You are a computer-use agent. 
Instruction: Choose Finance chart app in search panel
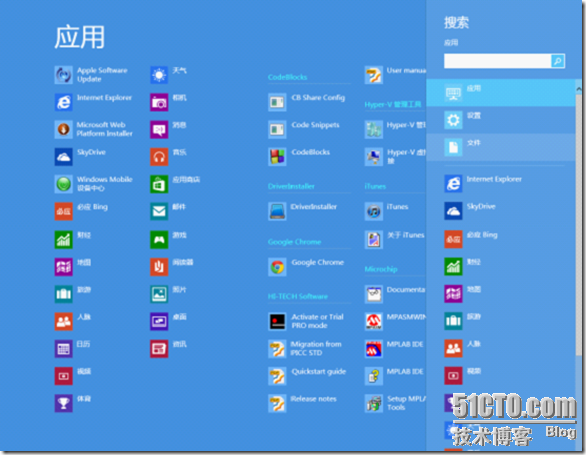(x=463, y=267)
